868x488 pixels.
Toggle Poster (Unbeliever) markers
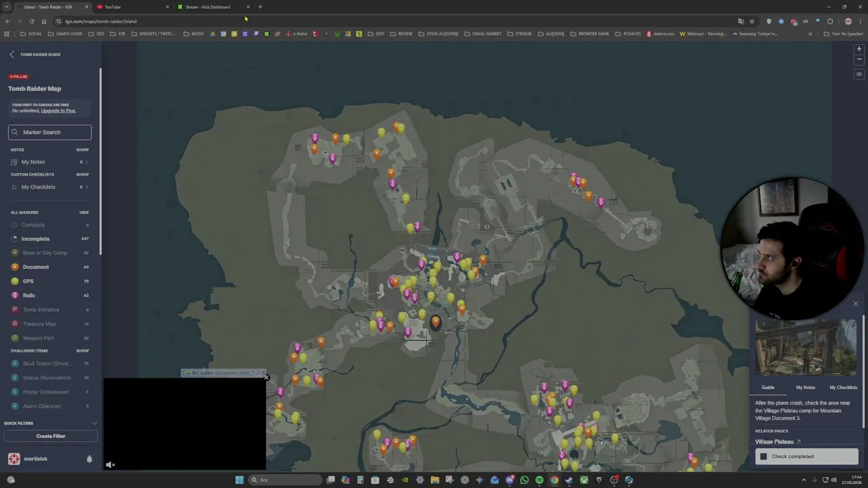pyautogui.click(x=50, y=392)
